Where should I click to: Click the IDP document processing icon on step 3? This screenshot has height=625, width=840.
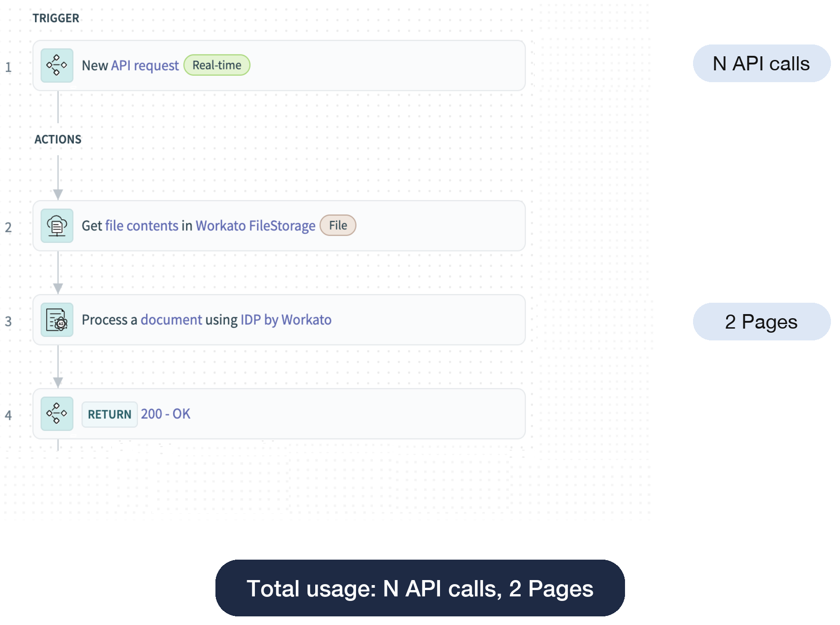click(x=57, y=320)
